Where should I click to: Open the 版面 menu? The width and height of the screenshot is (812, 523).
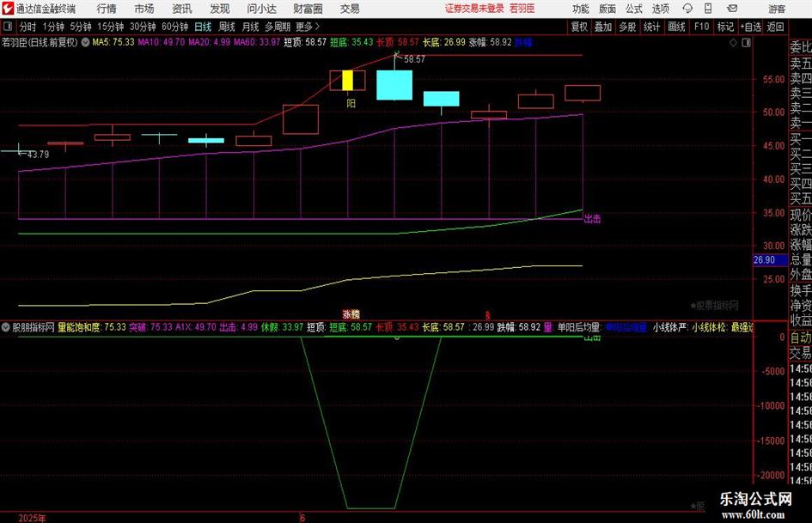click(x=607, y=9)
